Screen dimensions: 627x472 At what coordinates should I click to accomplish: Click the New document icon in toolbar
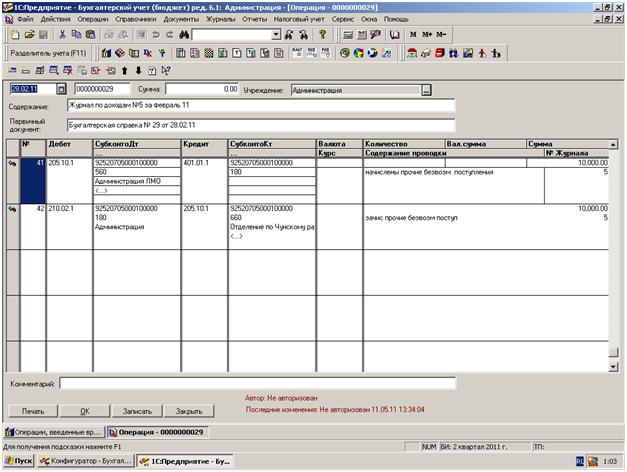pos(15,34)
